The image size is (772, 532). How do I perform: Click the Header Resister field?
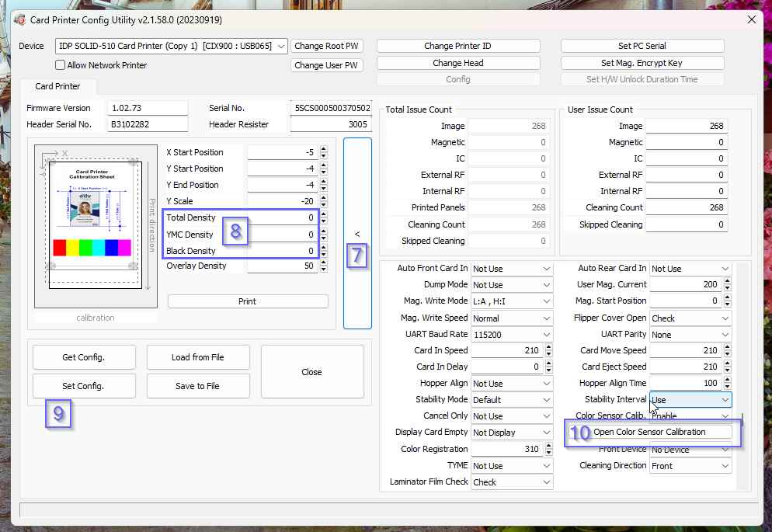(x=331, y=124)
